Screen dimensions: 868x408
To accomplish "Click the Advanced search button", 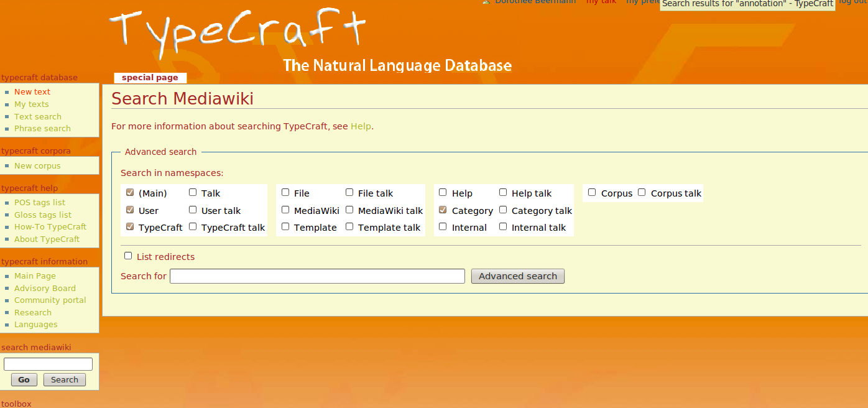I will coord(518,276).
